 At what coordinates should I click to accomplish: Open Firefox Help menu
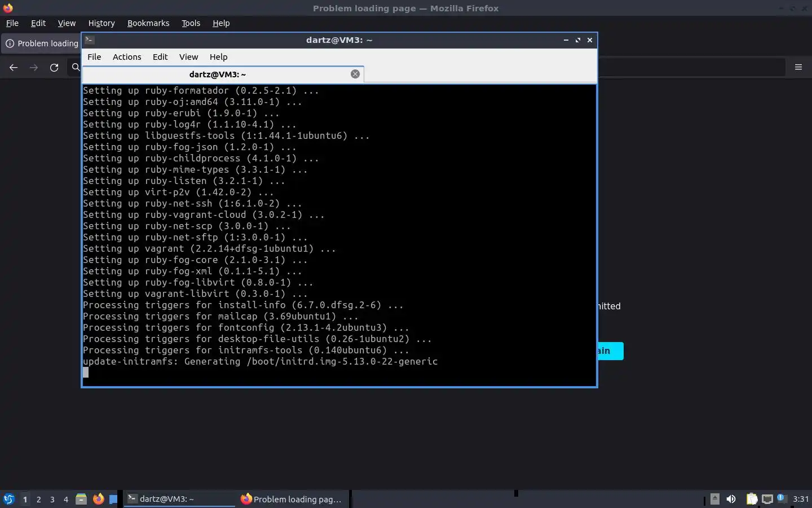[x=221, y=23]
